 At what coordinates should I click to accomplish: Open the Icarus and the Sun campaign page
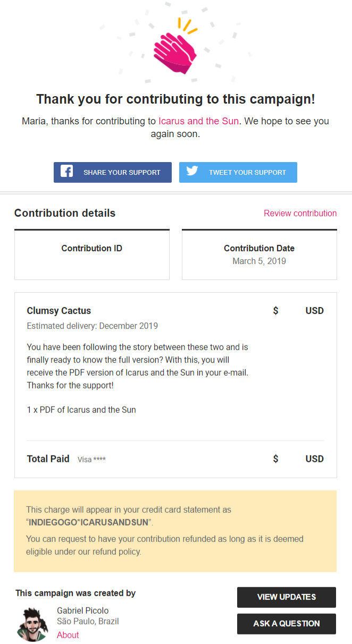[x=198, y=121]
